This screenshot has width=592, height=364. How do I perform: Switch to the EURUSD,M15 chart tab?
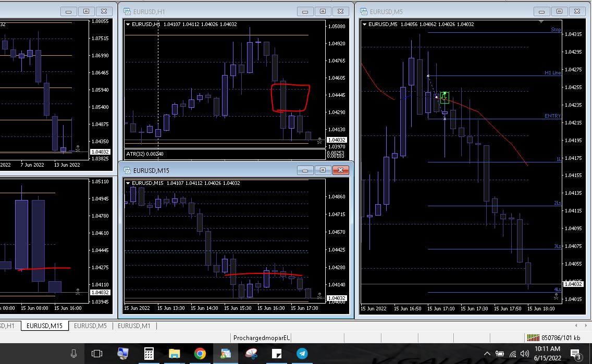tap(44, 325)
